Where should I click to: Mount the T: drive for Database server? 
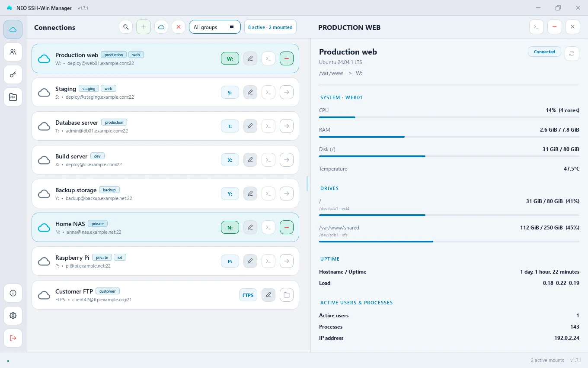tap(230, 126)
